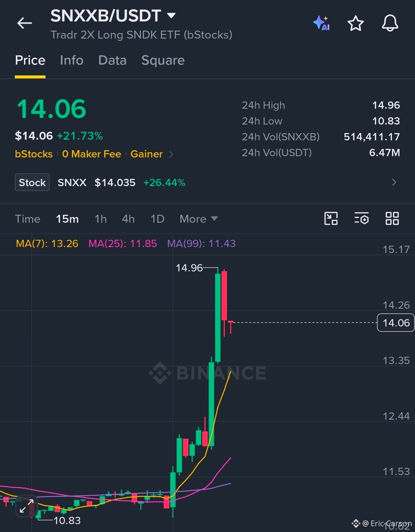Select the 1h timeframe

pos(100,219)
